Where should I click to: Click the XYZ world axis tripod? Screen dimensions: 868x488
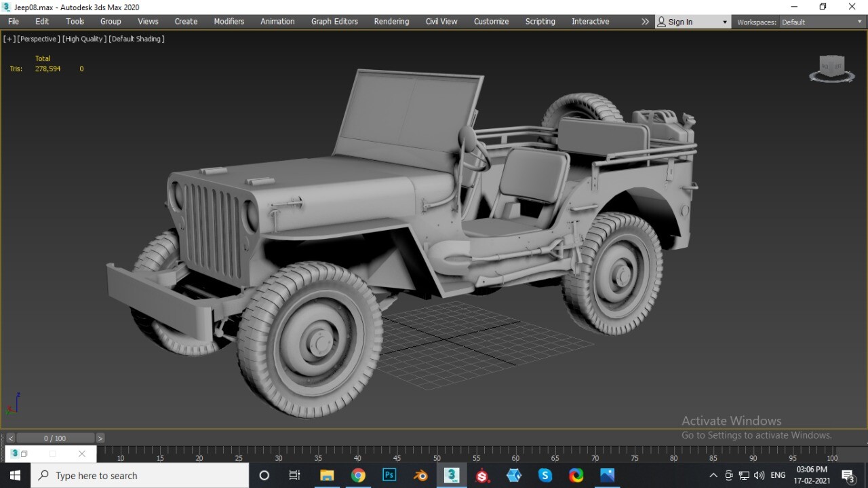12,403
